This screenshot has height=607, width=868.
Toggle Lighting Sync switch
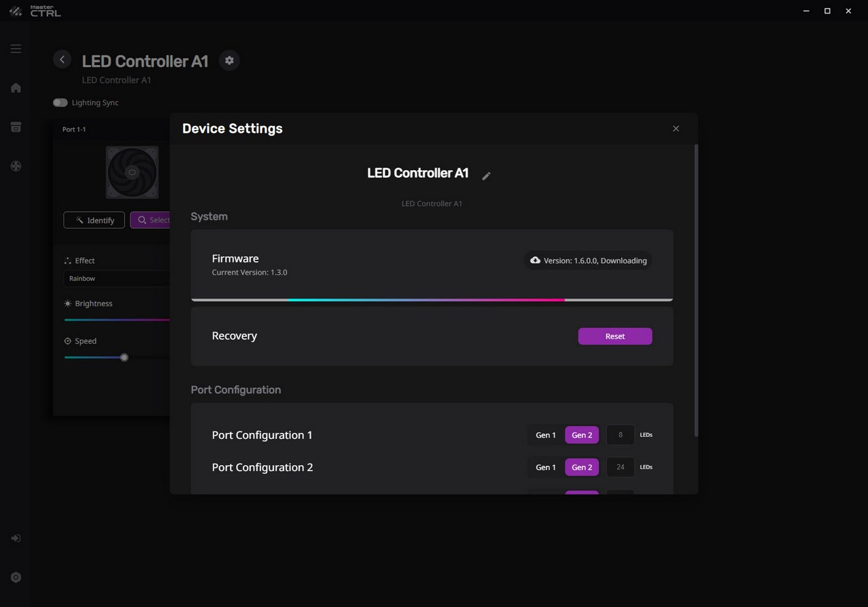(60, 102)
